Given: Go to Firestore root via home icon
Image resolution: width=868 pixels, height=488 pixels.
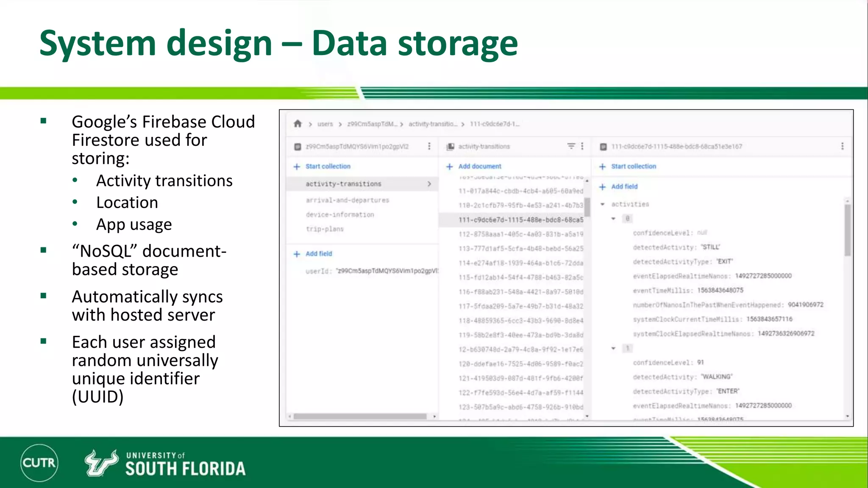Looking at the screenshot, I should (x=298, y=124).
